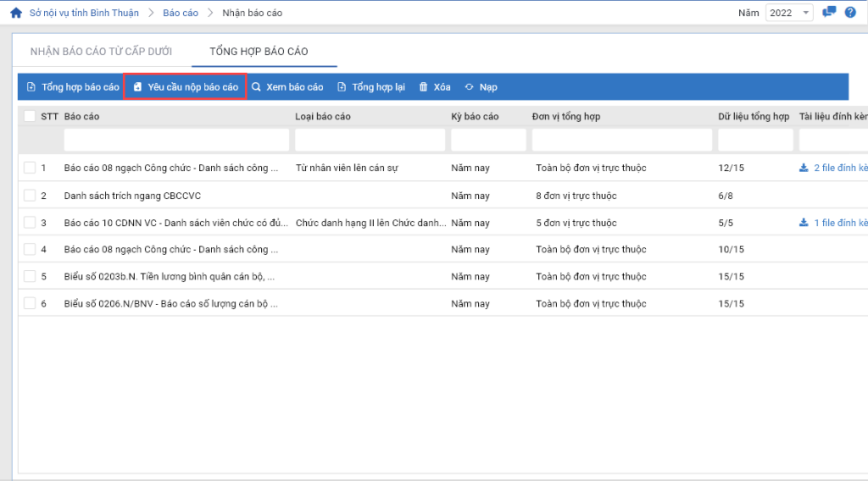Click the Đơn vị tổng hợp filter field
Image resolution: width=868 pixels, height=481 pixels.
[x=621, y=140]
